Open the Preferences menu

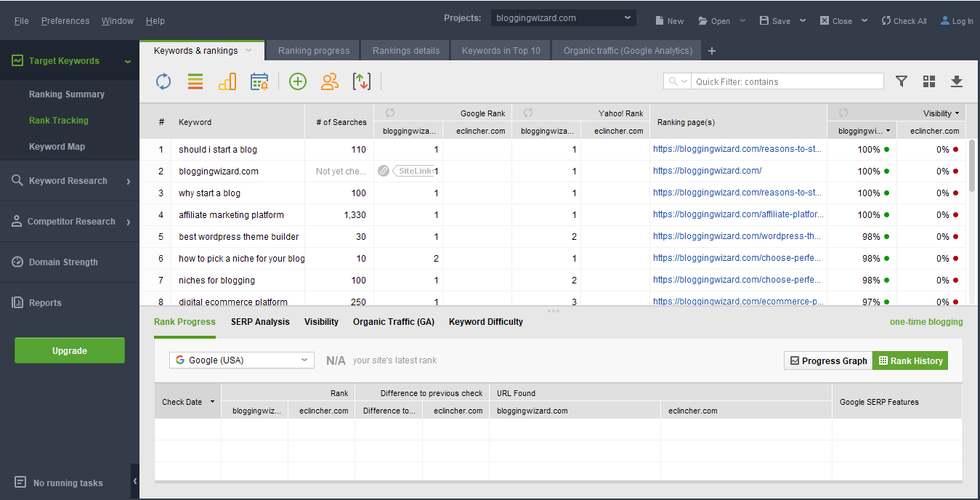point(65,21)
